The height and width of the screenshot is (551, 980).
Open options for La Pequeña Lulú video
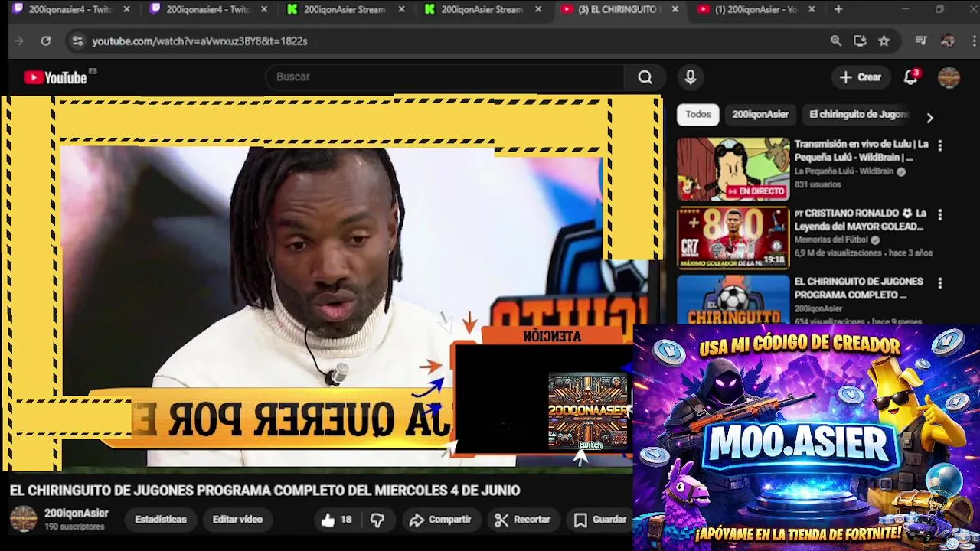click(940, 145)
